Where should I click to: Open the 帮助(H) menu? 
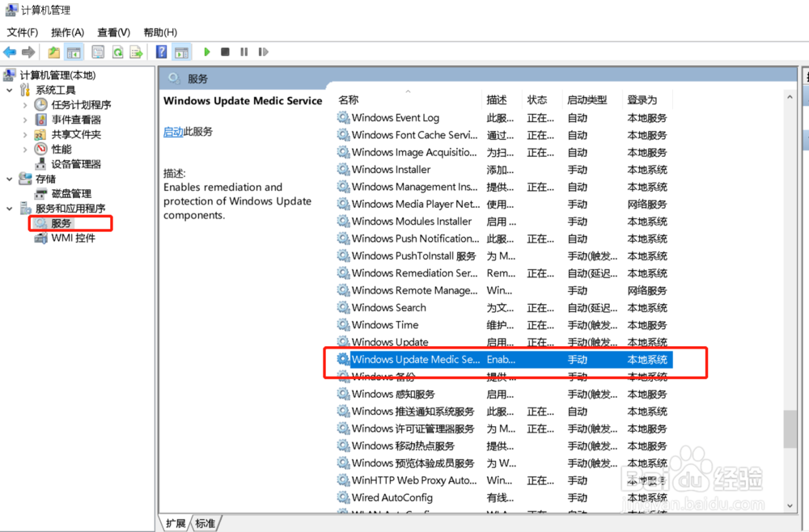pyautogui.click(x=160, y=32)
